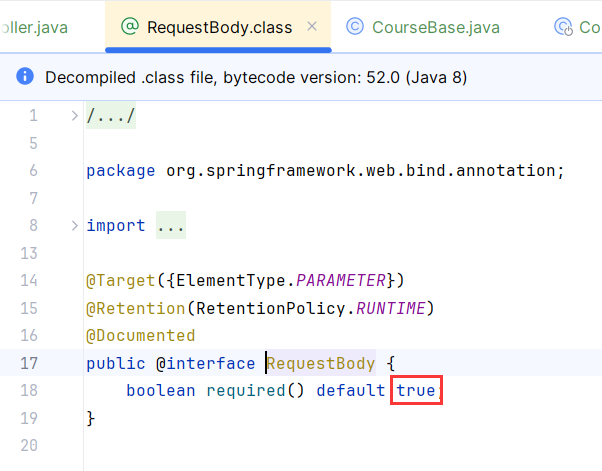Click the info icon in decompiled banner

coord(25,76)
